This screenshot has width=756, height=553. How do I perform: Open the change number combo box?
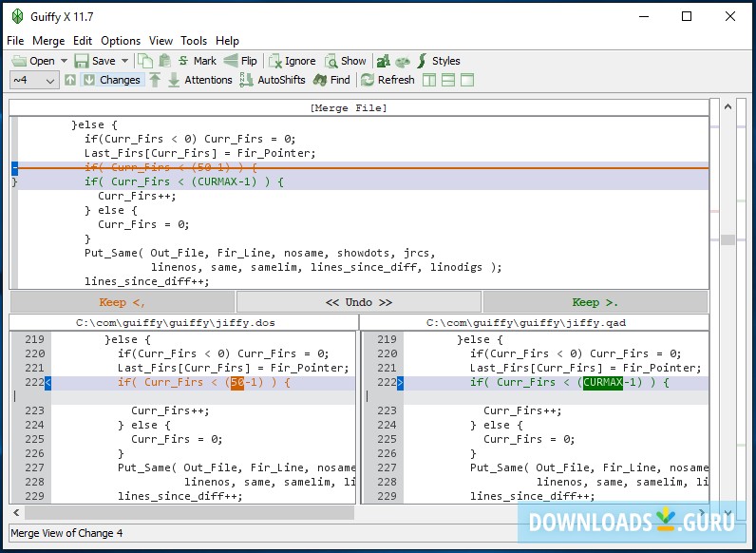tap(34, 80)
